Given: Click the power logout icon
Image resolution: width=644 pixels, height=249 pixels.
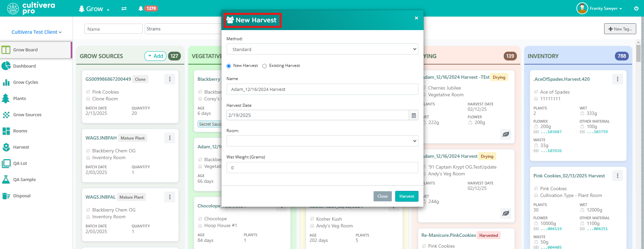Looking at the screenshot, I should [636, 8].
